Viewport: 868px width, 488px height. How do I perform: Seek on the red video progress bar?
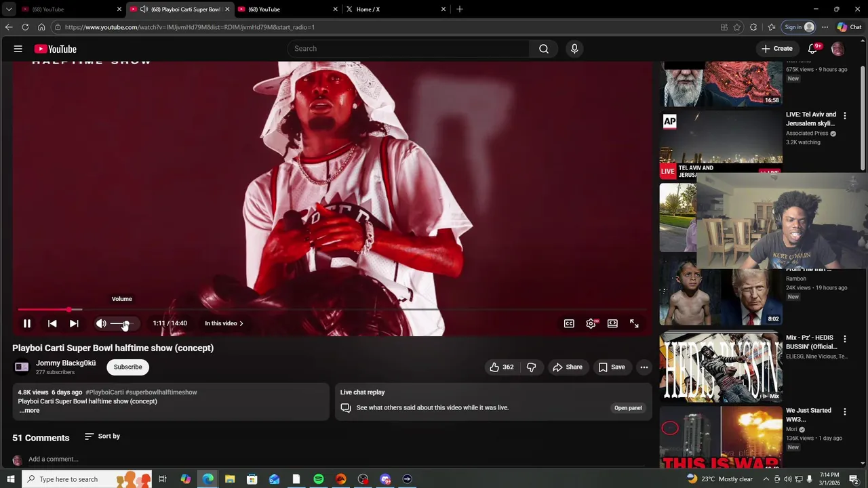coord(332,310)
